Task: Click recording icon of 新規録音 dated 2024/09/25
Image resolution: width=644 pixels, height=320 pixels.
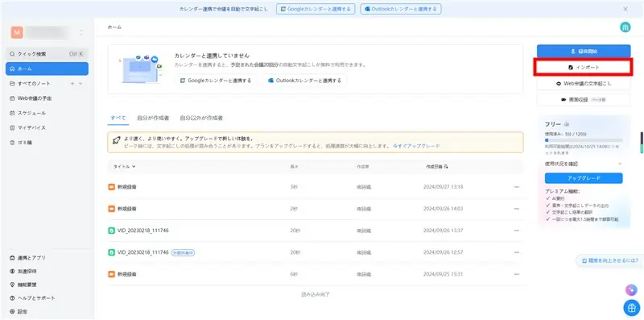Action: click(111, 274)
